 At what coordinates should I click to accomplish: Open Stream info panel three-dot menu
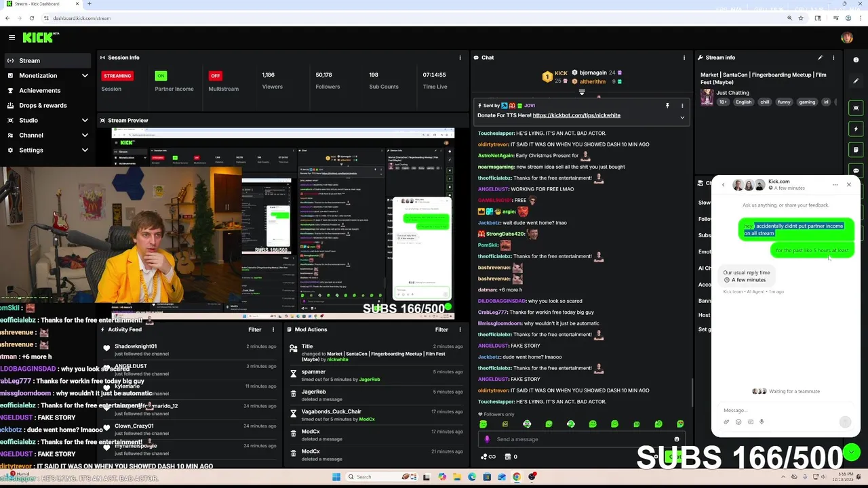tap(833, 58)
